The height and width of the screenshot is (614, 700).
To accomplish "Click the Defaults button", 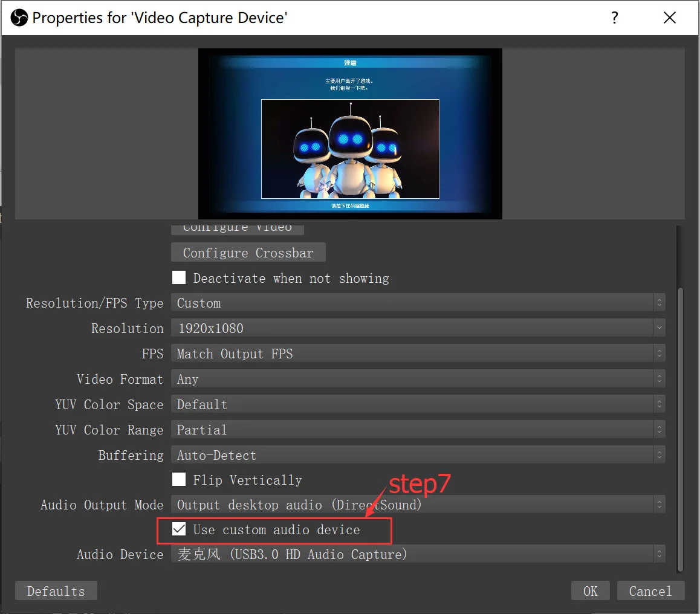I will click(x=56, y=591).
